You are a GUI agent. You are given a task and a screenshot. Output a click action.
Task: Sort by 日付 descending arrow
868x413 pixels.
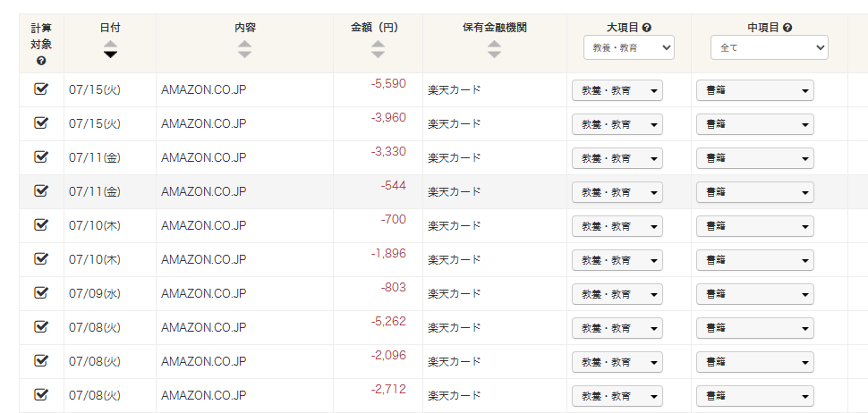pos(110,55)
